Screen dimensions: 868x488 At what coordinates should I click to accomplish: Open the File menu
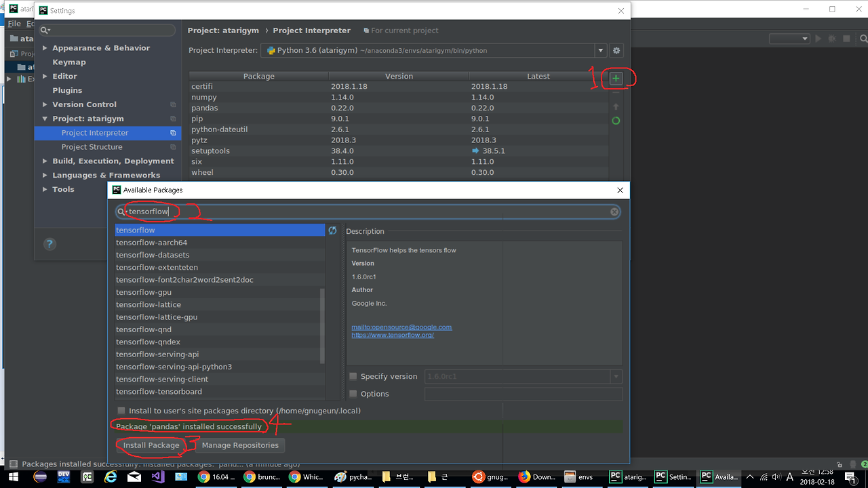tap(14, 24)
